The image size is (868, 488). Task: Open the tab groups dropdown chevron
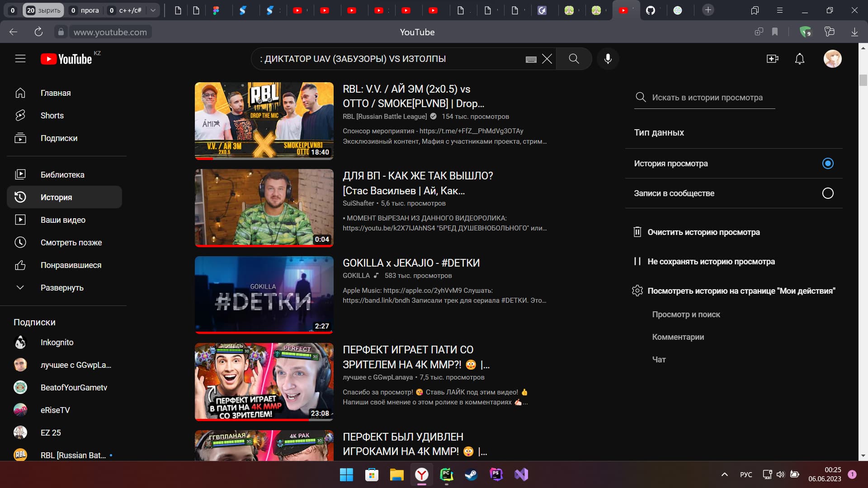click(x=153, y=10)
